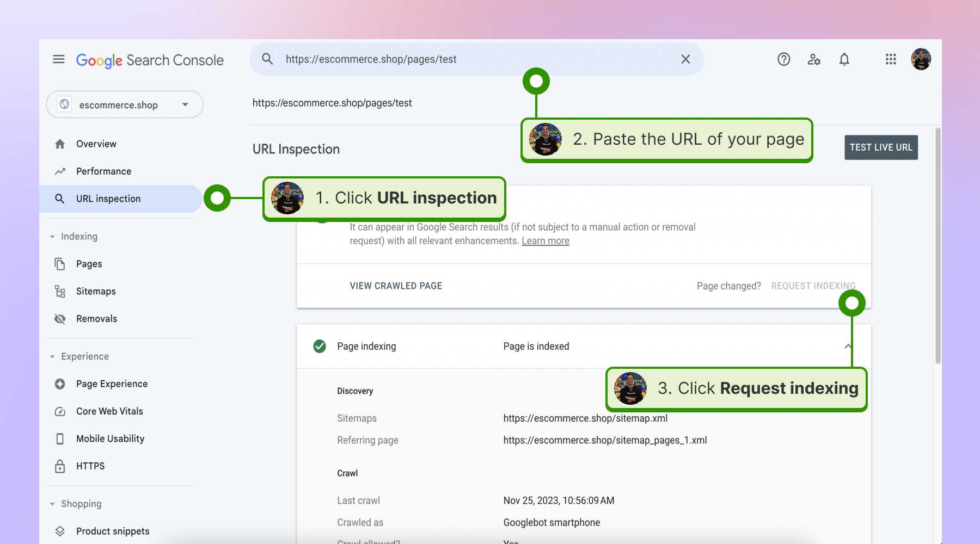Click the Performance trend icon
980x544 pixels.
coord(60,171)
